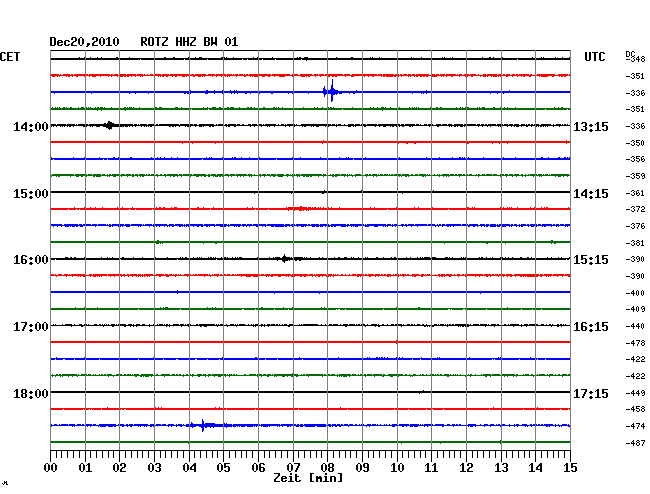650x494 pixels.
Task: Click the DC offset value -409
Action: coord(635,309)
